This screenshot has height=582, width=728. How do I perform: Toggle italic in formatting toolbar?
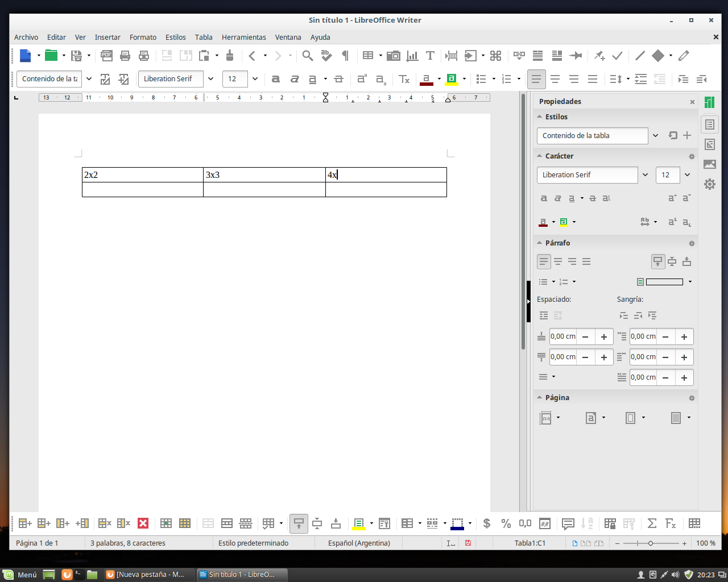[295, 79]
